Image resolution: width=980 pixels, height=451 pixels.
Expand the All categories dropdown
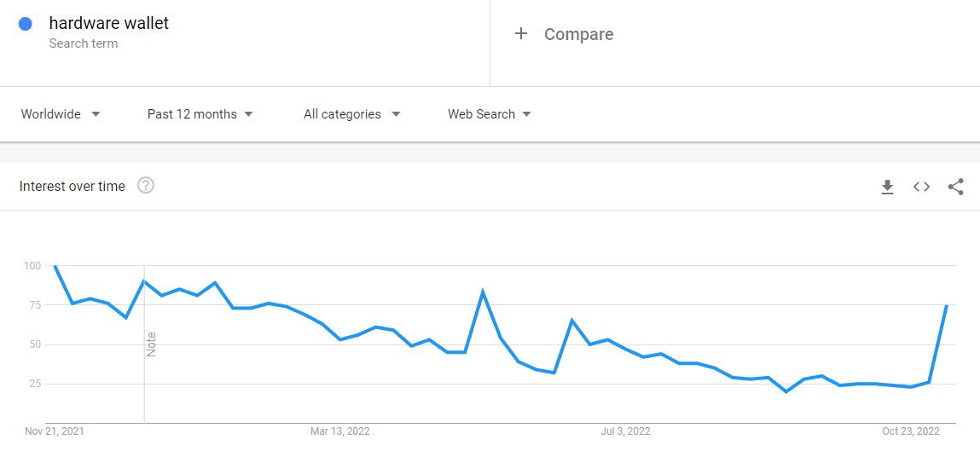pos(352,114)
